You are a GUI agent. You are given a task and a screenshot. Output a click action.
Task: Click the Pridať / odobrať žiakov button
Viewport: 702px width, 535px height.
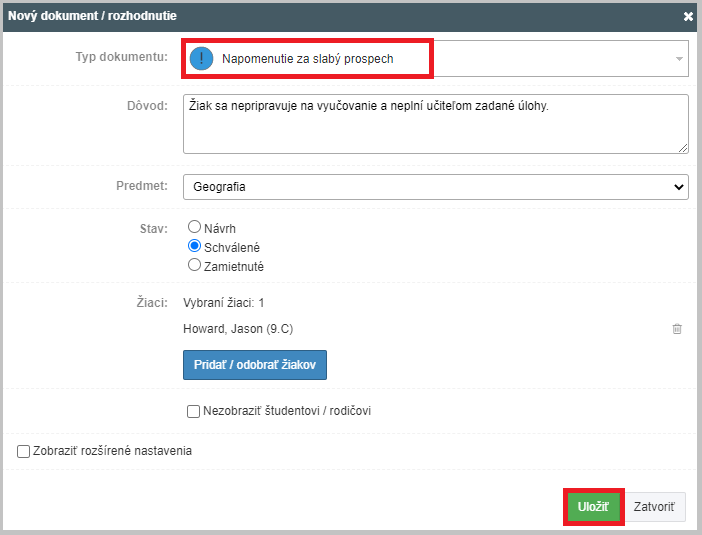pos(255,365)
